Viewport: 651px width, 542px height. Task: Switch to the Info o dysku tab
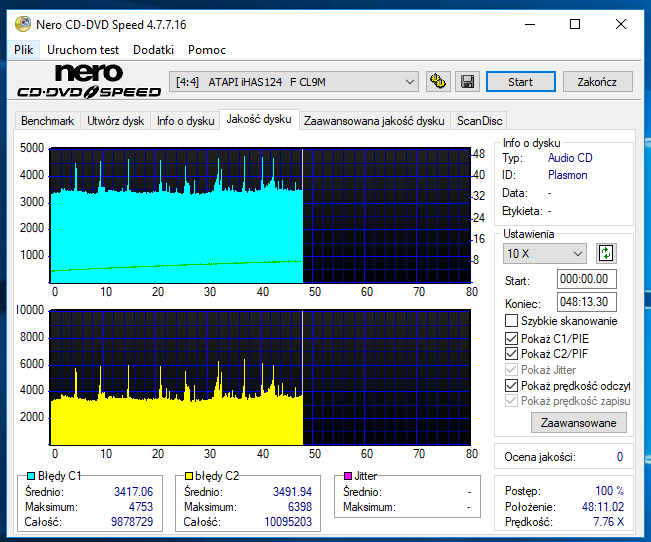186,121
